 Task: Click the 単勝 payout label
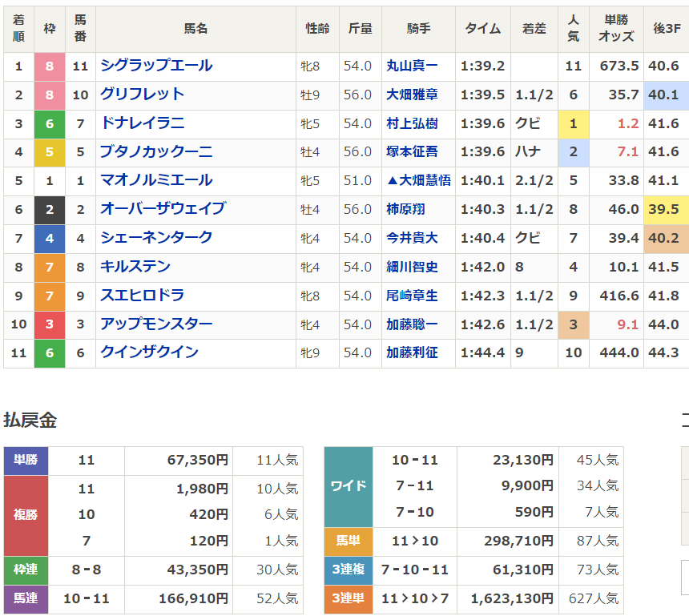26,461
